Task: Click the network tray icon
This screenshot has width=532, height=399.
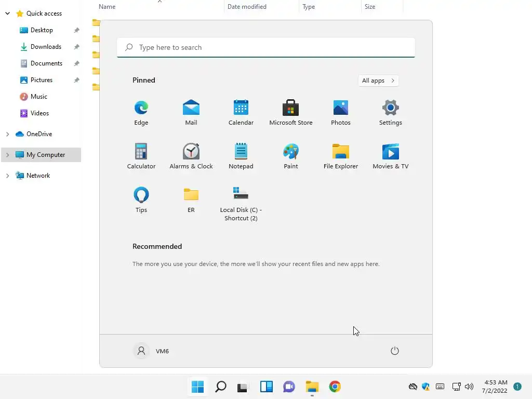Action: coord(456,387)
